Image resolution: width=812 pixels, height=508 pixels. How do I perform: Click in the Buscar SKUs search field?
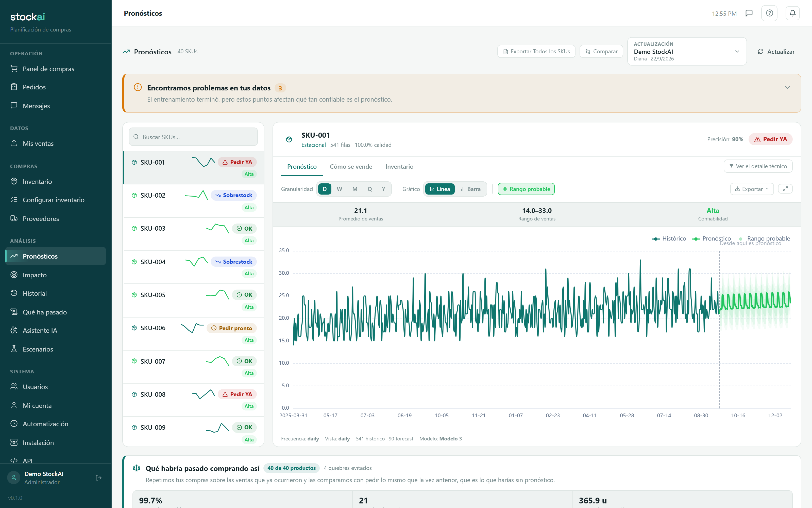tap(193, 137)
